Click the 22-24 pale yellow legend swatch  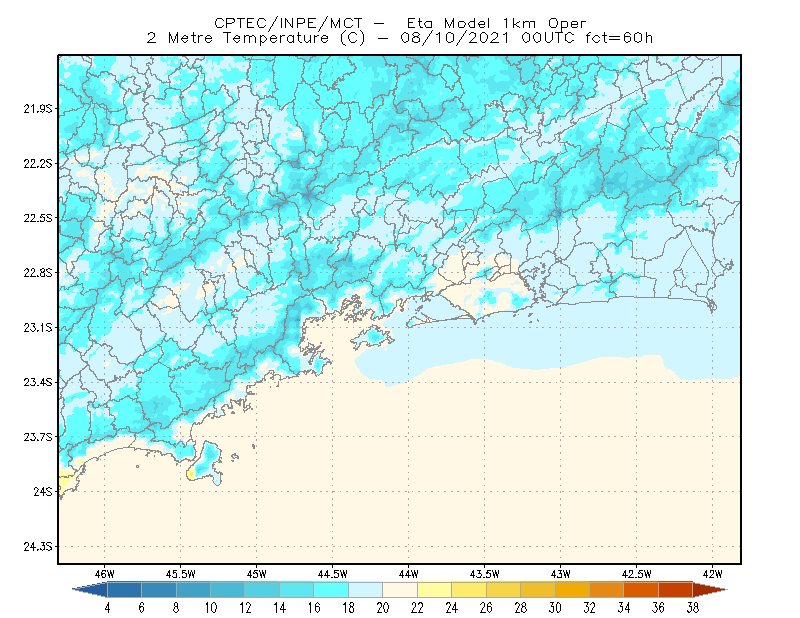434,589
